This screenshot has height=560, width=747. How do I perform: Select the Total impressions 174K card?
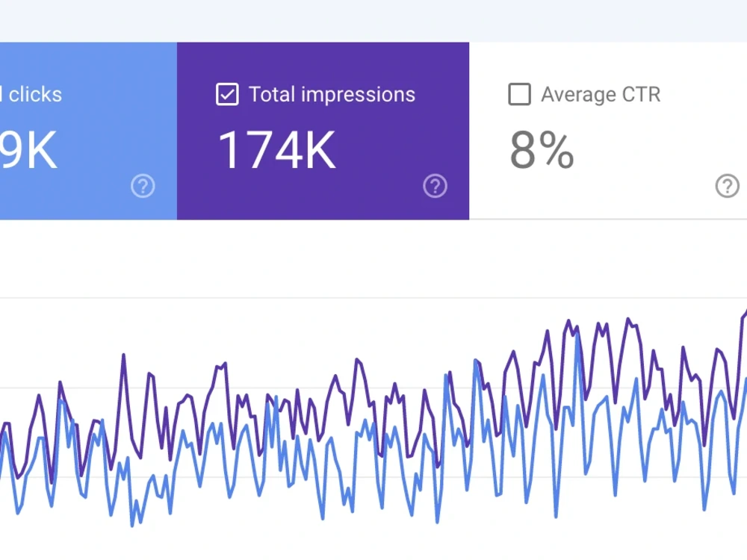[323, 131]
